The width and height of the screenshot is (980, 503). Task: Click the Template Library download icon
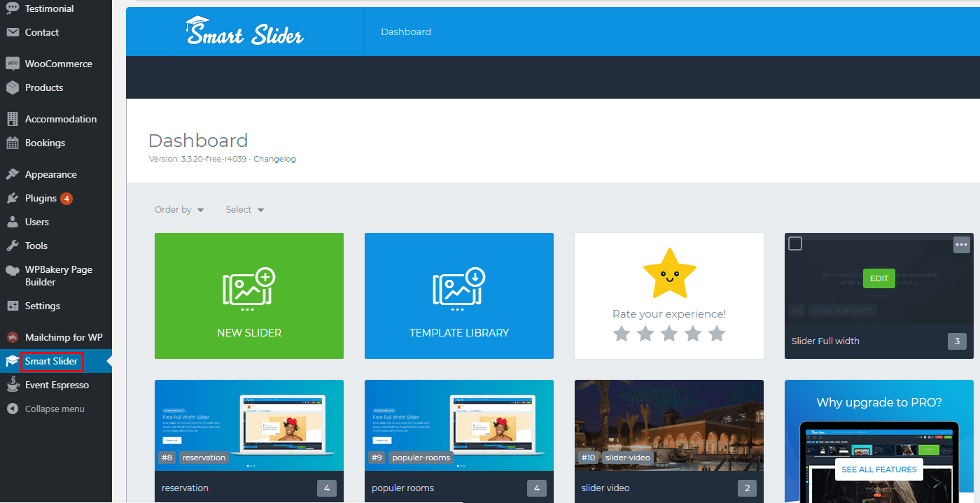(458, 288)
